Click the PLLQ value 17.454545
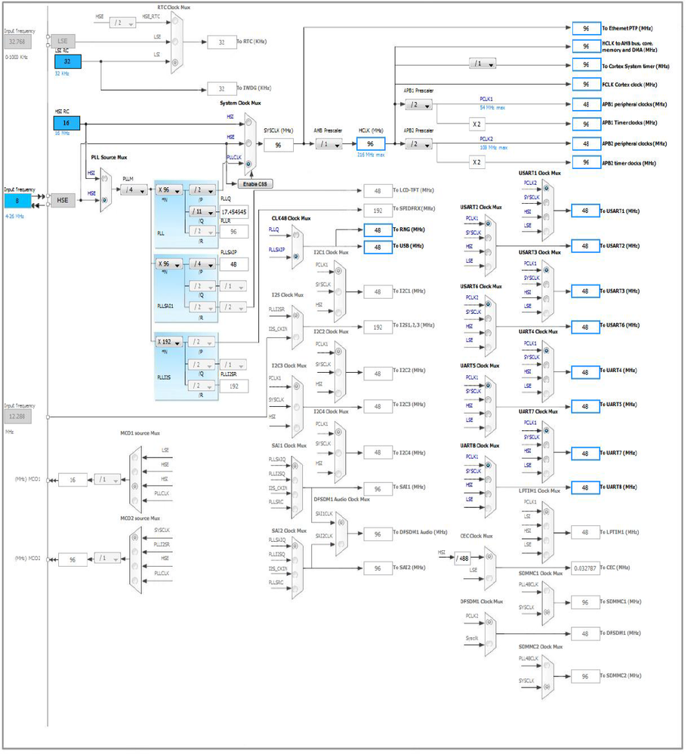 [x=234, y=211]
